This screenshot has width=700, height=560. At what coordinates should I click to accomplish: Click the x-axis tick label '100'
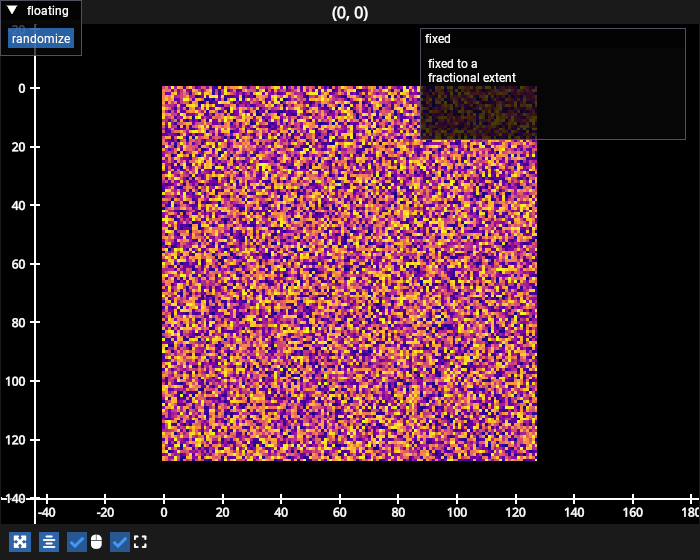click(x=457, y=512)
